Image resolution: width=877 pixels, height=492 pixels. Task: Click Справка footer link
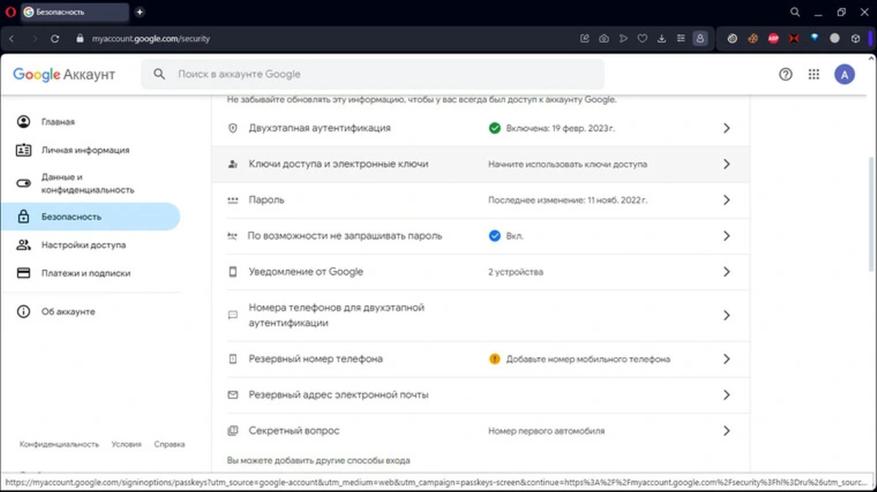tap(169, 444)
